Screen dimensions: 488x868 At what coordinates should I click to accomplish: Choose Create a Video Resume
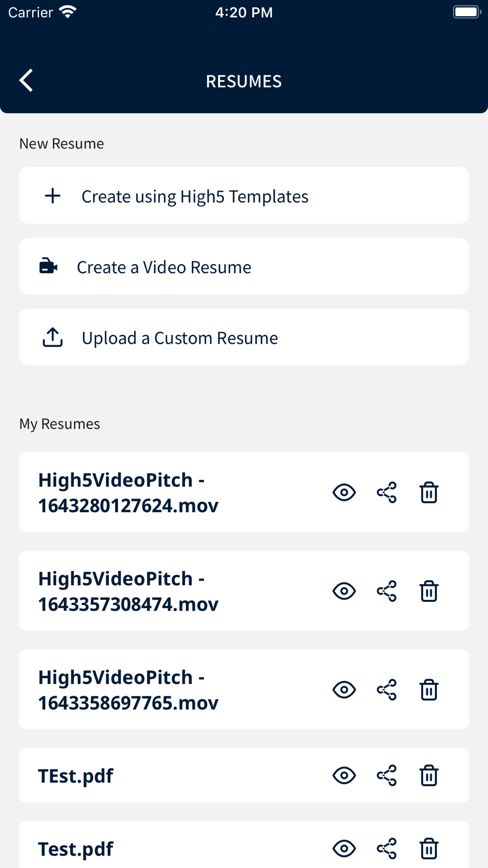coord(164,267)
